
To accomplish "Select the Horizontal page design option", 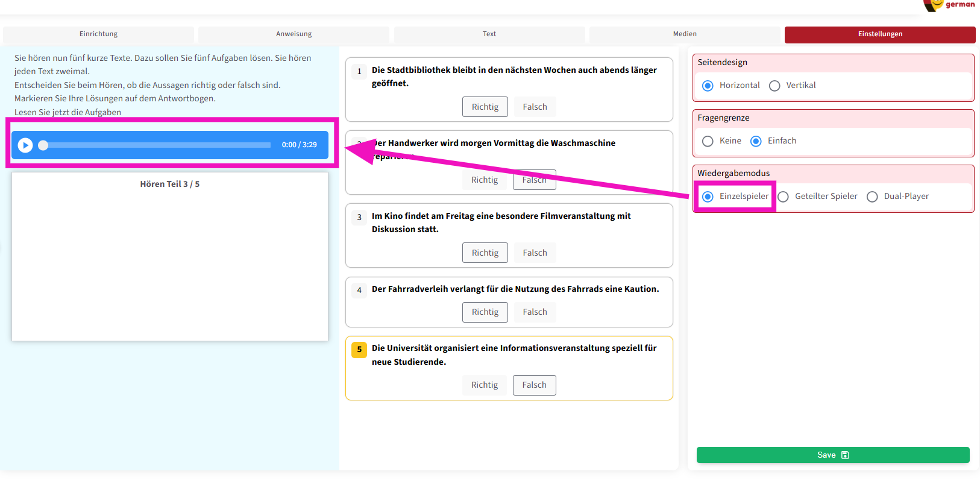I will (708, 86).
